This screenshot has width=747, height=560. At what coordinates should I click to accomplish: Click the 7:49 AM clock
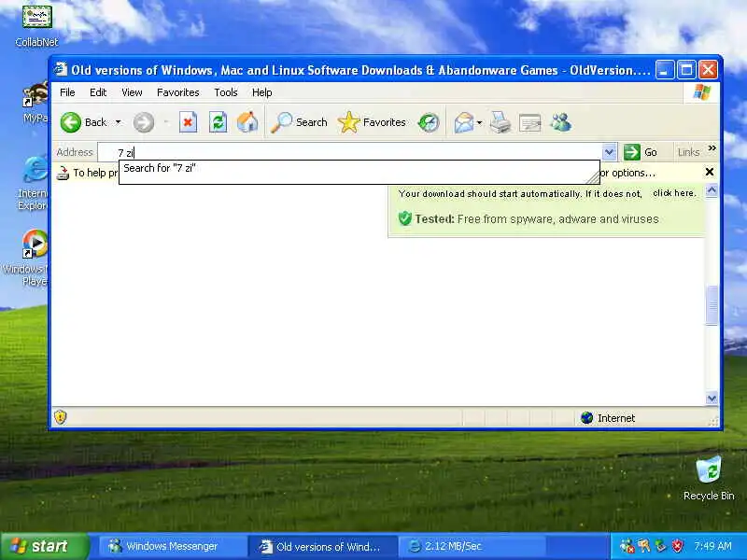click(713, 546)
